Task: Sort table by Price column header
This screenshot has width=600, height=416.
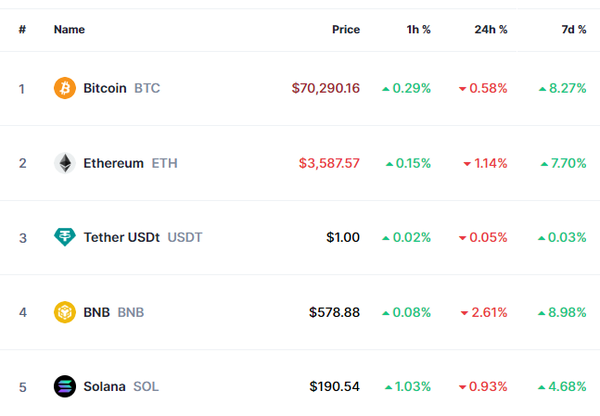Action: 345,30
